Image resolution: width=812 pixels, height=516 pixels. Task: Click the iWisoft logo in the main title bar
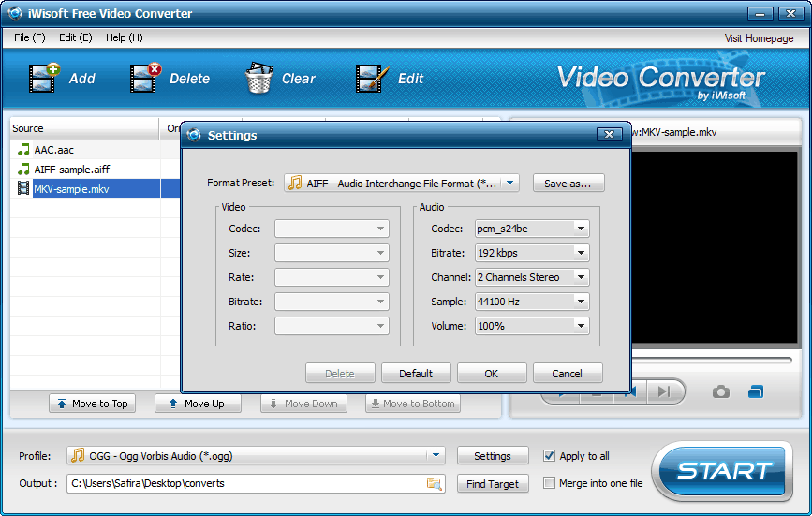pyautogui.click(x=15, y=13)
